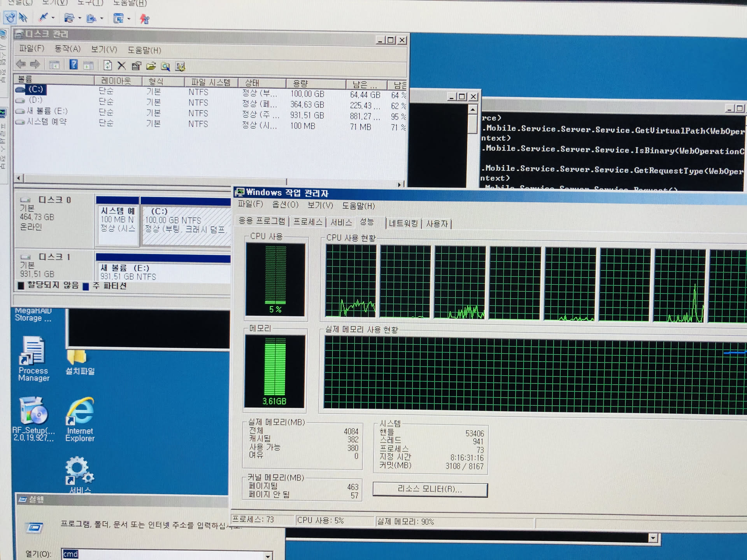747x560 pixels.
Task: Click the 리소스 모니터(R)... button
Action: click(430, 489)
